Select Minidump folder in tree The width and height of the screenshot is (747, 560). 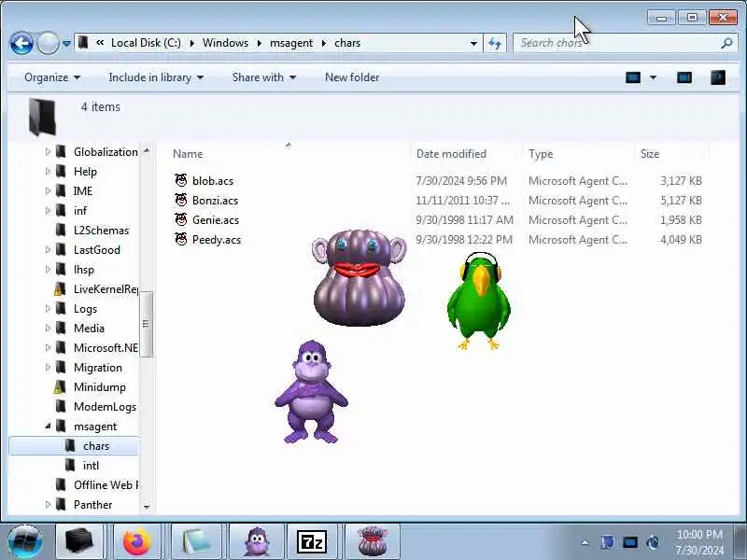[x=100, y=387]
